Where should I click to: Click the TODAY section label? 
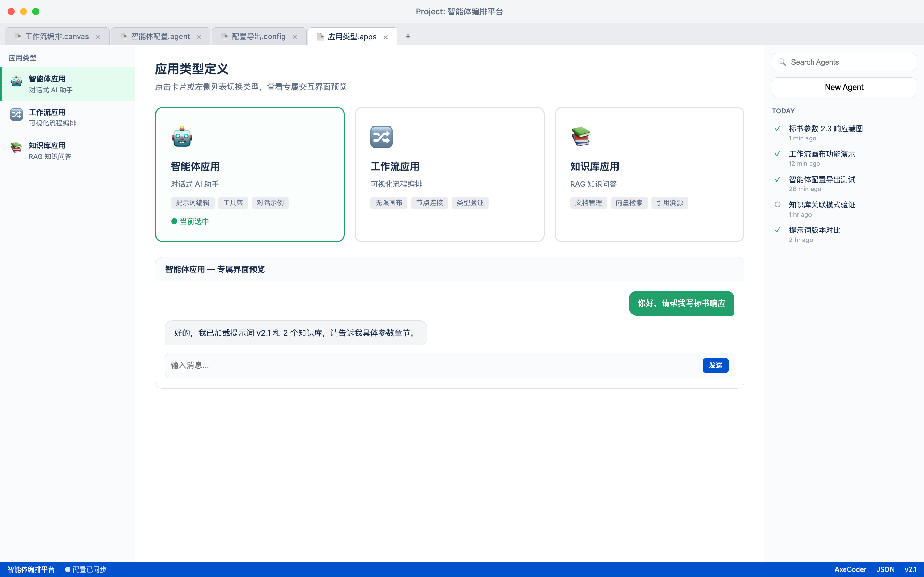[783, 111]
